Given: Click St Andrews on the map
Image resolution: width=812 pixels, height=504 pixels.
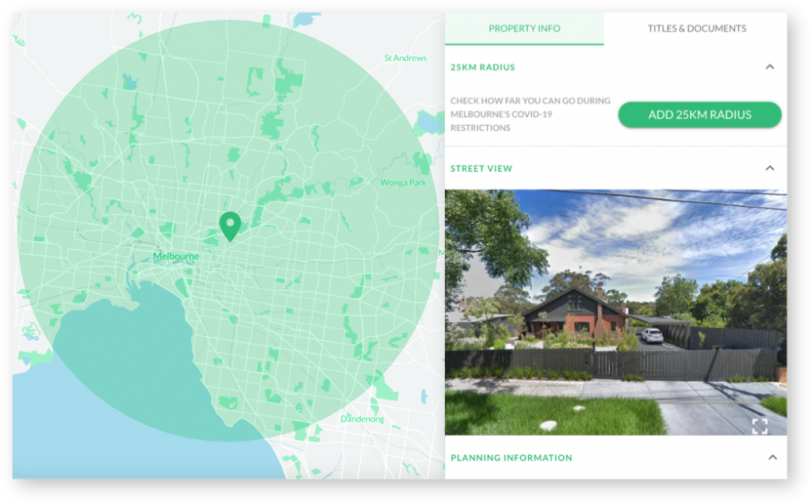Looking at the screenshot, I should pos(404,58).
